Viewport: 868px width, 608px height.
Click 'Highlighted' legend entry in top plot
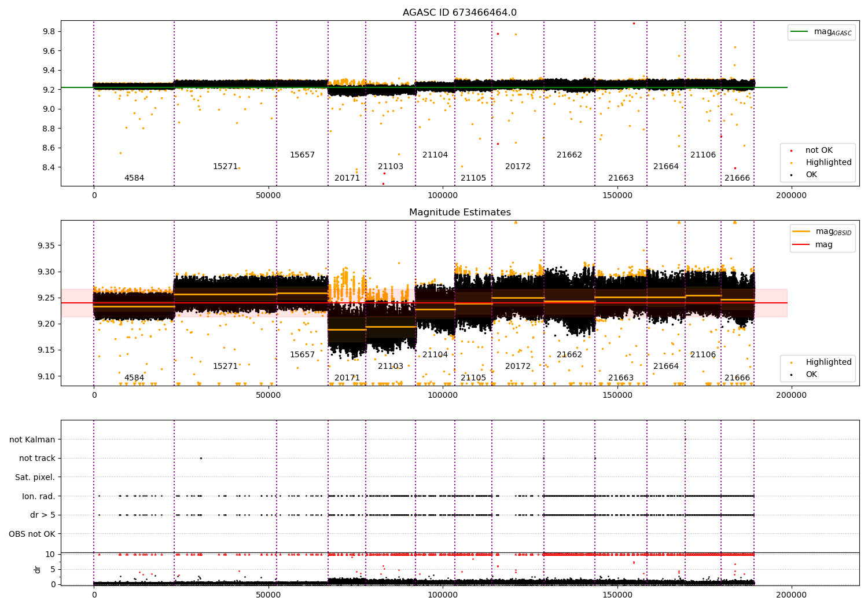point(821,162)
